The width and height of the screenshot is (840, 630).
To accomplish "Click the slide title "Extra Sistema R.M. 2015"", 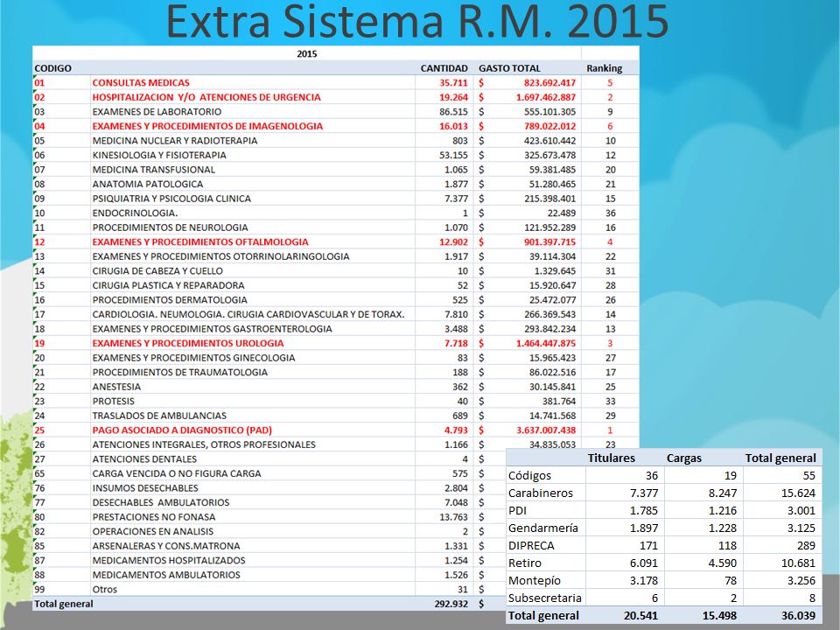I will click(x=417, y=21).
